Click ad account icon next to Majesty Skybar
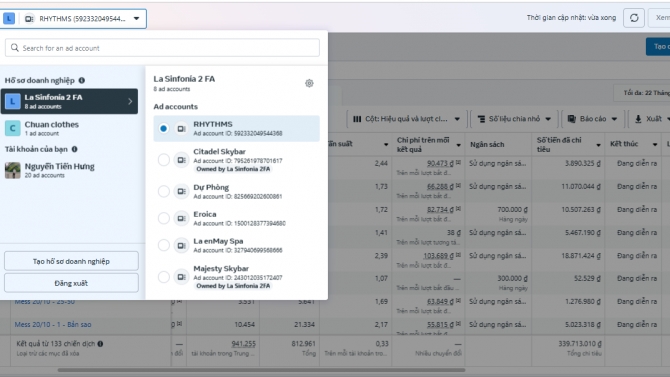This screenshot has width=670, height=377. [x=181, y=277]
